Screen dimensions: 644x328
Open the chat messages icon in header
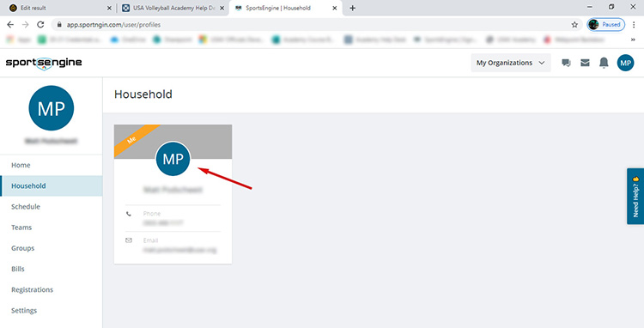point(566,63)
